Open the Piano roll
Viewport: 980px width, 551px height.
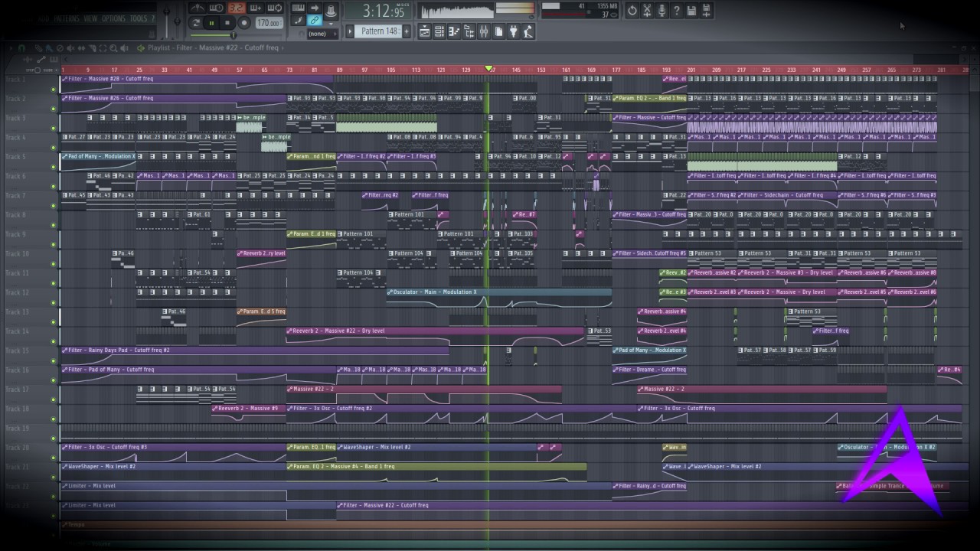tap(453, 31)
